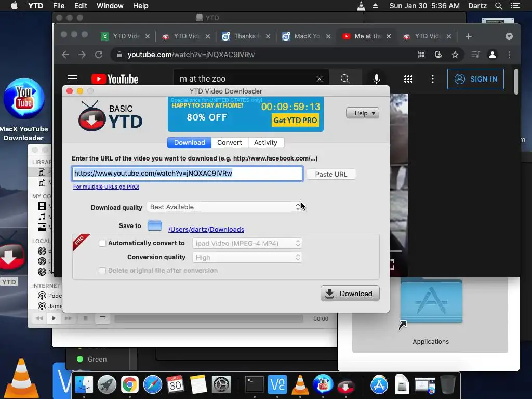
Task: Open the Trash in the Dock
Action: (447, 385)
